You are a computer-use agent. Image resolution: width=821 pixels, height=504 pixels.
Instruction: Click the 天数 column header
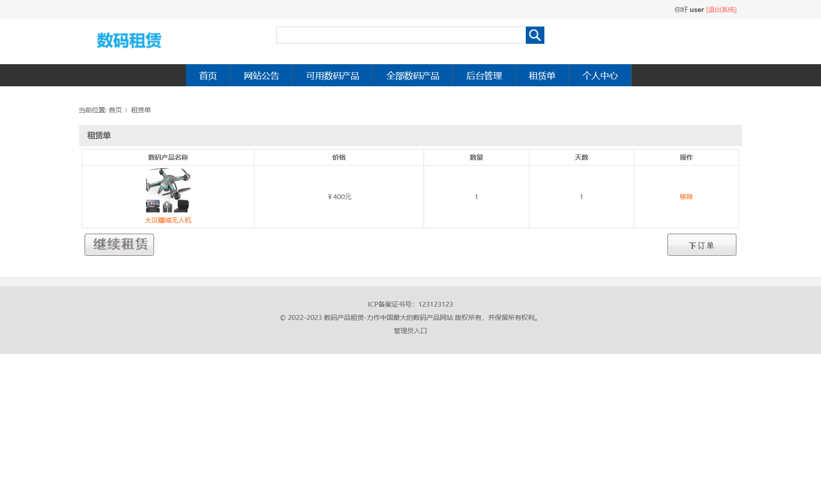point(582,157)
